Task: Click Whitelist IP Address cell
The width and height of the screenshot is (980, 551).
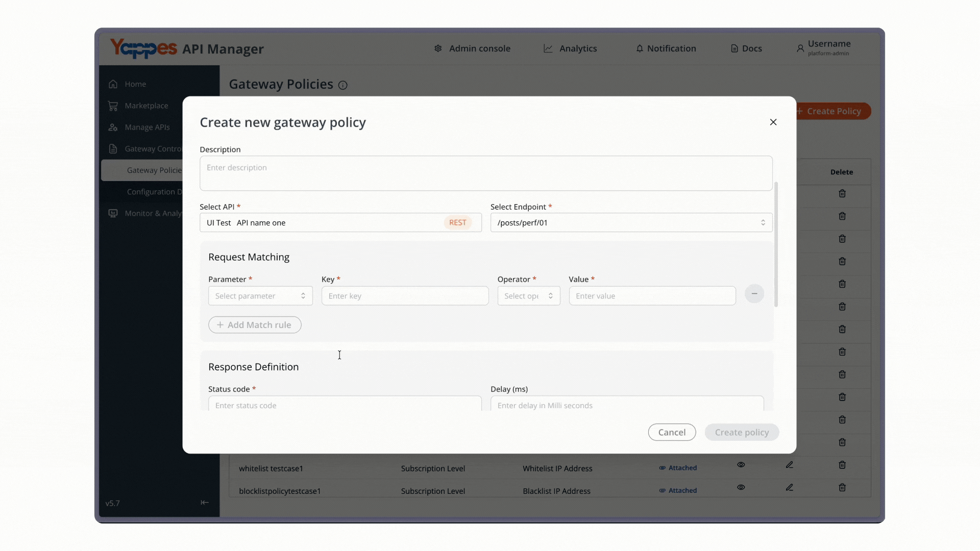Action: [x=557, y=468]
